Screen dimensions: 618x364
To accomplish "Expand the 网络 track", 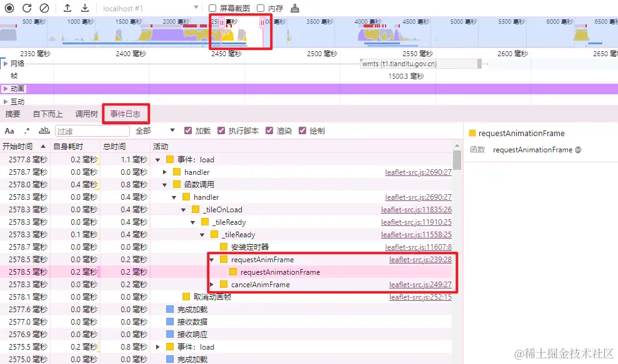I will click(x=6, y=64).
